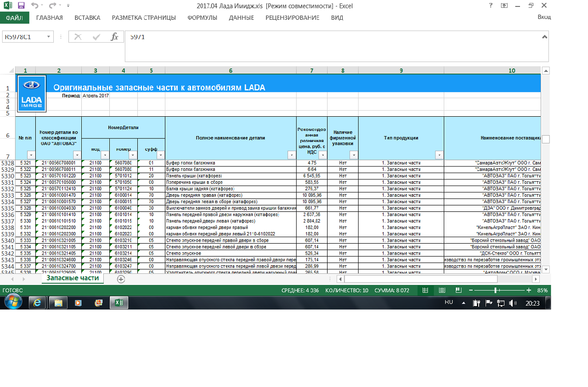Open quick access toolbar customization arrow
This screenshot has width=588, height=387.
(68, 6)
